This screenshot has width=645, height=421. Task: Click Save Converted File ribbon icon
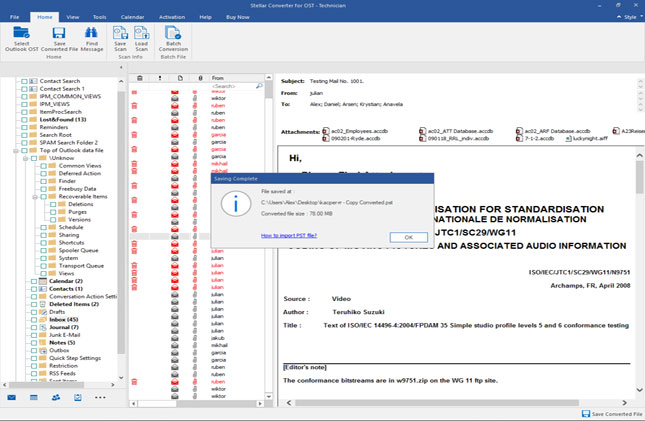point(59,33)
